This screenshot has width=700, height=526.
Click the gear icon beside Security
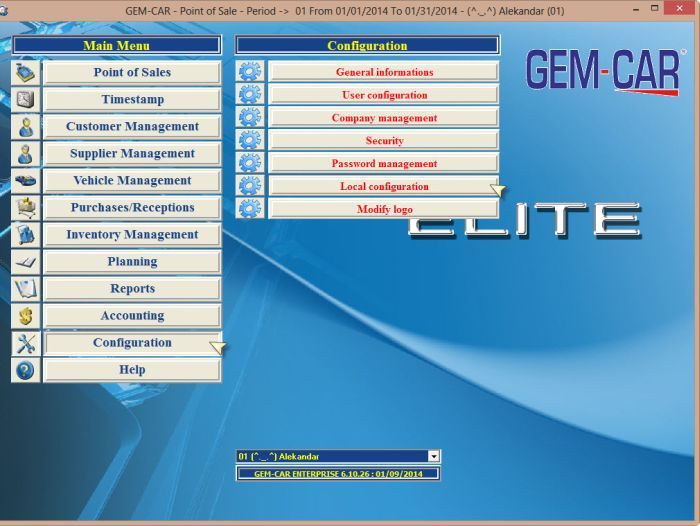coord(250,140)
